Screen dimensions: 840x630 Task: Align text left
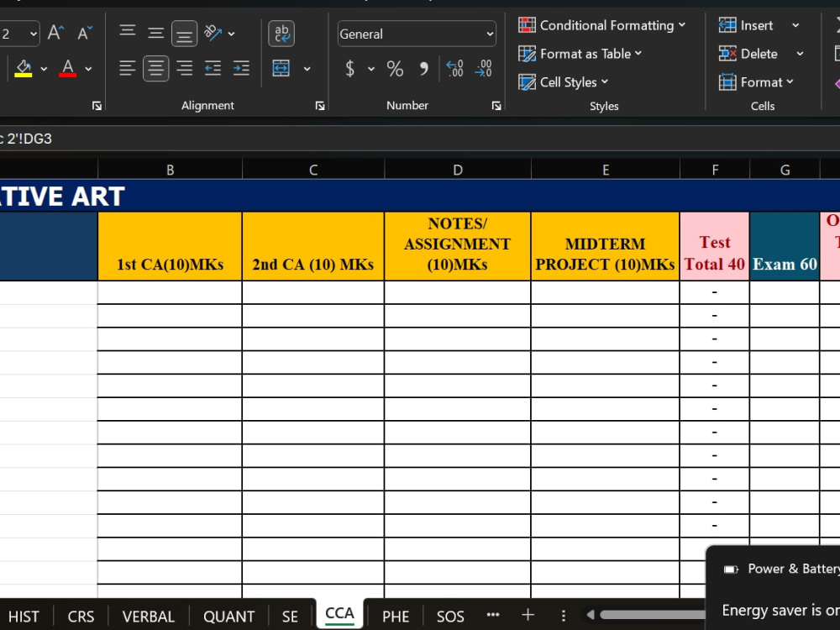127,68
